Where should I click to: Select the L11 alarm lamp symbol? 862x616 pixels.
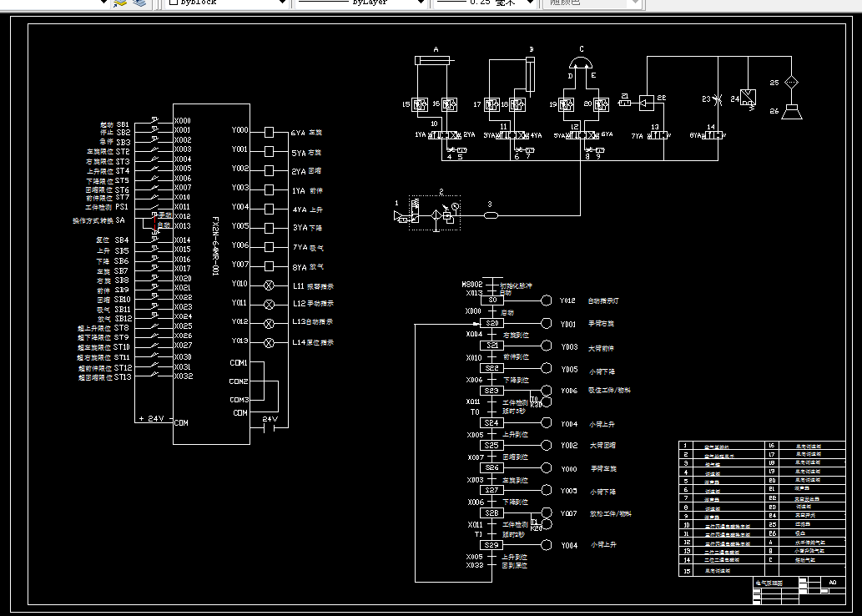(270, 285)
